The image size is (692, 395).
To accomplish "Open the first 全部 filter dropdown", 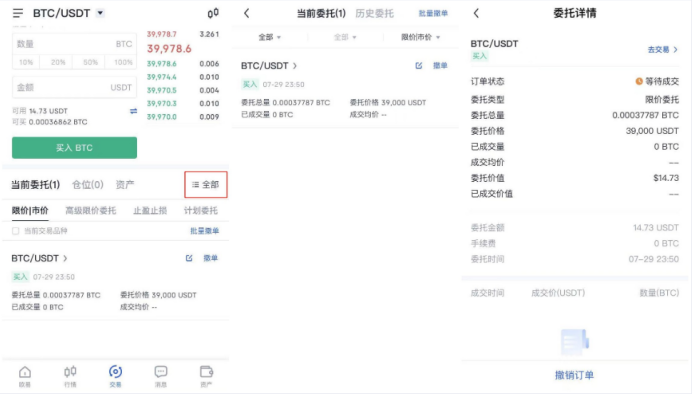I will [x=270, y=37].
